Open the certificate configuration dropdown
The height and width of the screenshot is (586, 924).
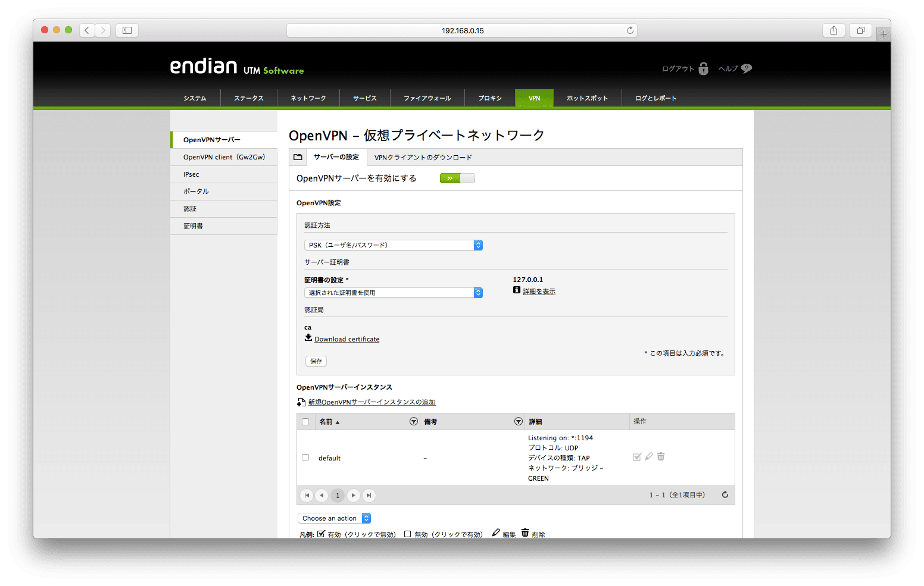pos(393,293)
